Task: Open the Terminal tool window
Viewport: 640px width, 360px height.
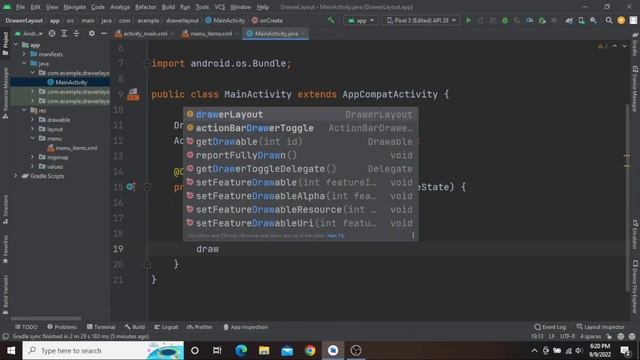Action: point(101,327)
